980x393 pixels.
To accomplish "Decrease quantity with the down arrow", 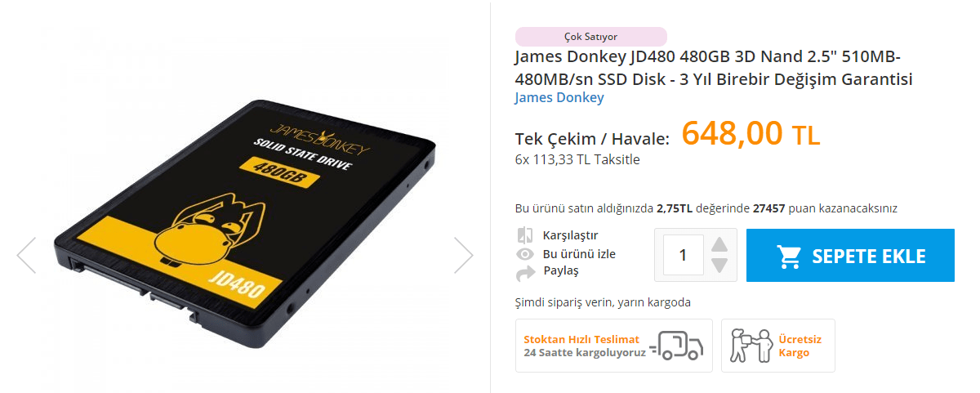I will click(719, 265).
